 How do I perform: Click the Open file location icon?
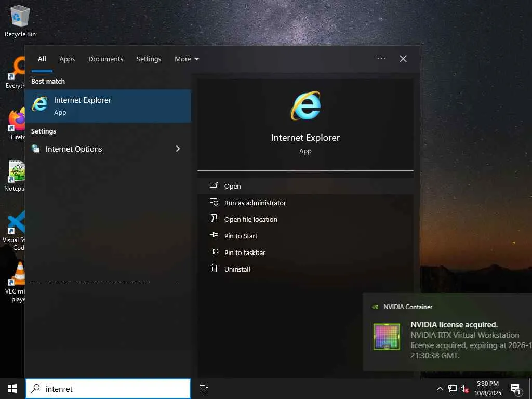[x=214, y=218]
